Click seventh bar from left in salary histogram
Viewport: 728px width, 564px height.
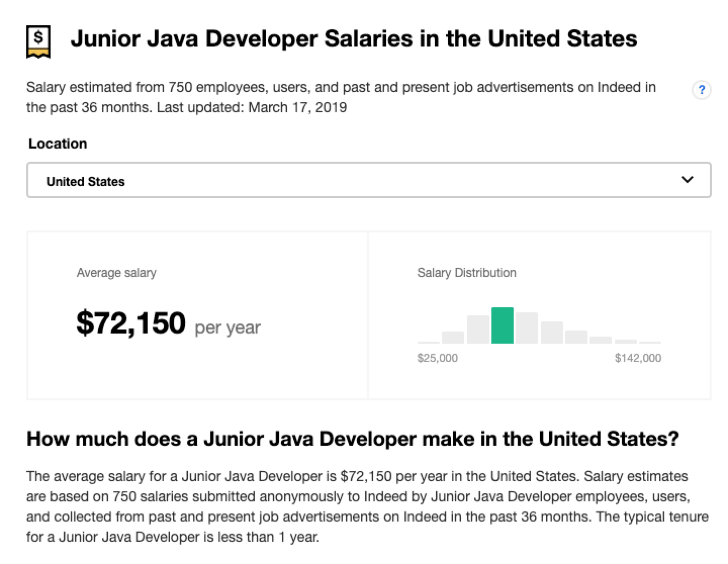coord(576,337)
